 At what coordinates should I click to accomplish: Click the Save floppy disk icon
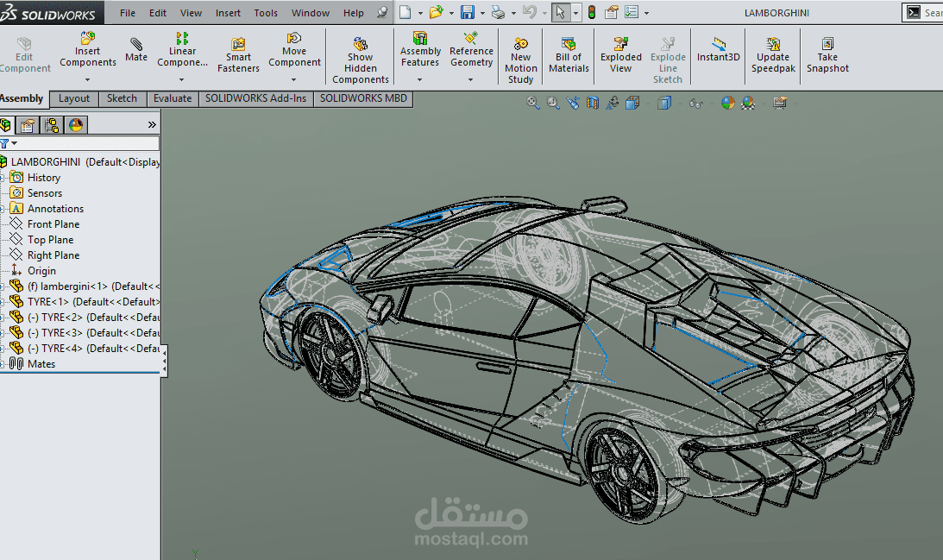coord(468,12)
